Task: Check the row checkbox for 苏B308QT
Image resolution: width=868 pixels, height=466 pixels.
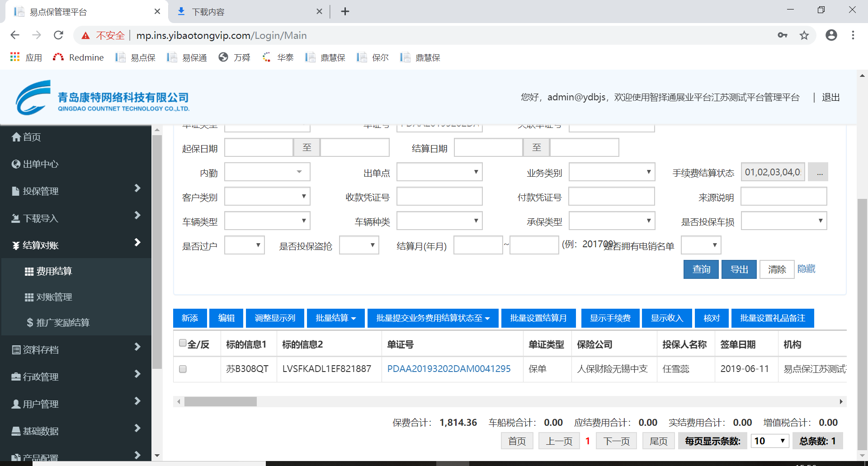Action: pyautogui.click(x=183, y=369)
